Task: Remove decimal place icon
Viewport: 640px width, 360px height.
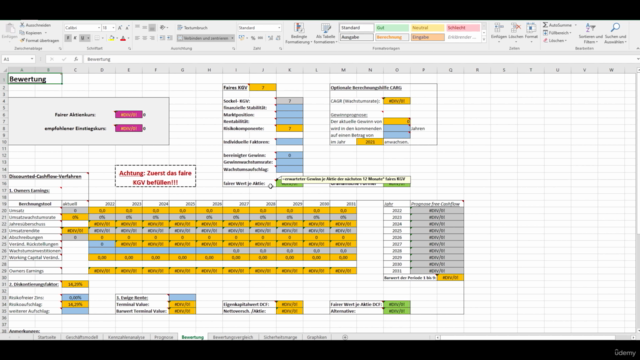Action: click(278, 38)
